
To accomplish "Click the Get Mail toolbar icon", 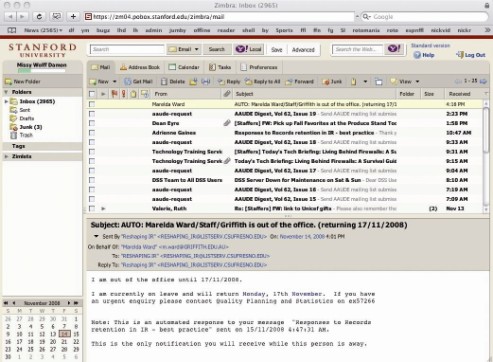I will [127, 81].
